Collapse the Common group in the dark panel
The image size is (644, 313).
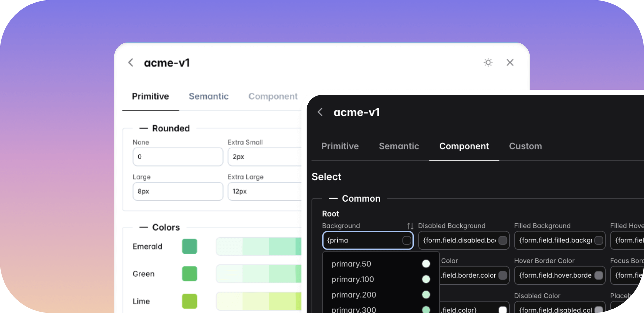(333, 198)
